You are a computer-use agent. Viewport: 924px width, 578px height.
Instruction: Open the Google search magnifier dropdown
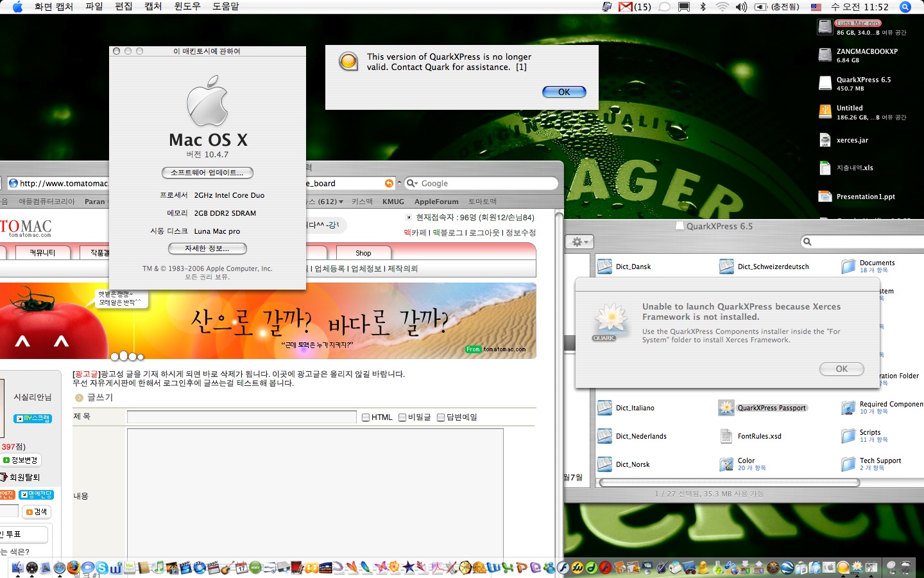(412, 184)
